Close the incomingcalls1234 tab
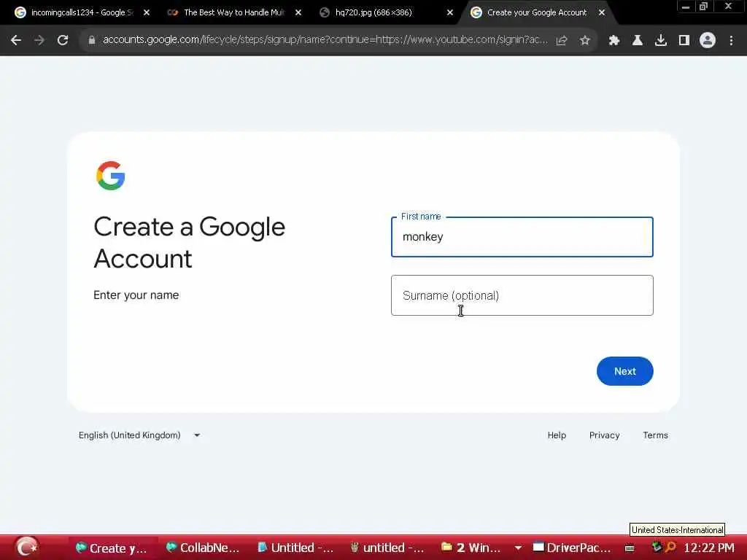 click(x=147, y=12)
